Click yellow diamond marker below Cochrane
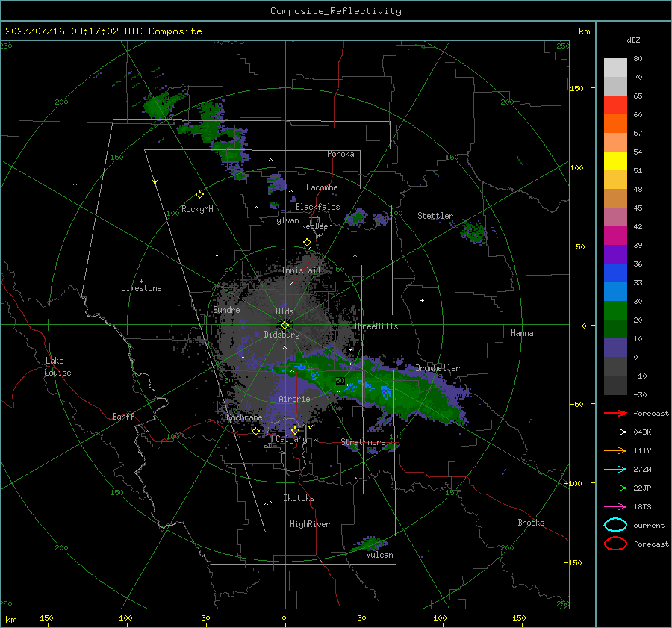 tap(256, 431)
